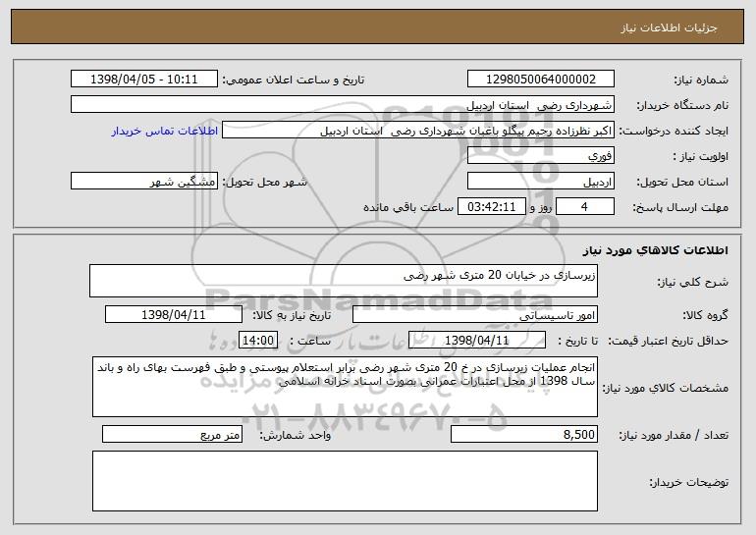756x535 pixels.
Task: Select the request creator field اکبر نظرزاده
Action: tap(418, 131)
